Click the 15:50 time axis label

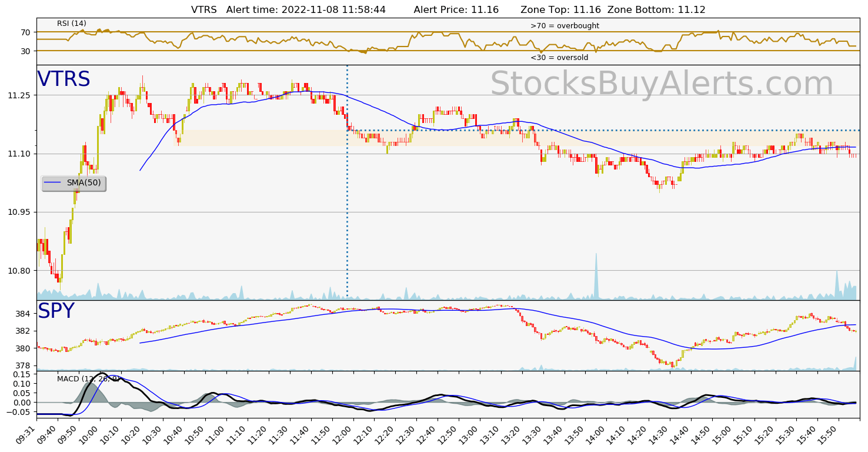[x=827, y=434]
